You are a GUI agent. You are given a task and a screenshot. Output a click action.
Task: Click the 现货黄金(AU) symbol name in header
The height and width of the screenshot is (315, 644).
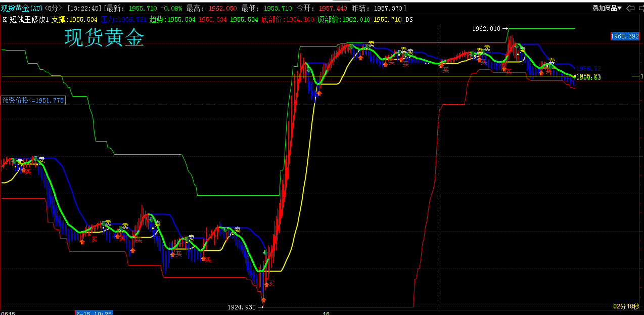point(22,8)
